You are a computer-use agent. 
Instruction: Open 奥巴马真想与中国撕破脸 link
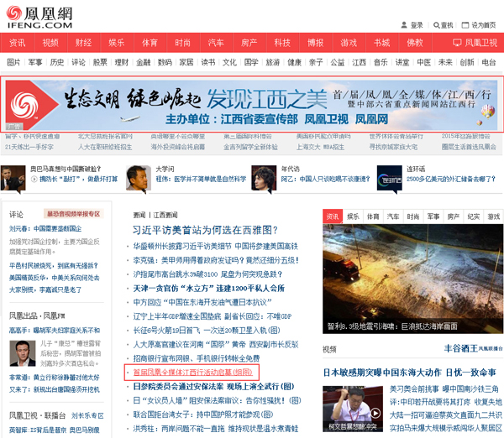[x=66, y=169]
